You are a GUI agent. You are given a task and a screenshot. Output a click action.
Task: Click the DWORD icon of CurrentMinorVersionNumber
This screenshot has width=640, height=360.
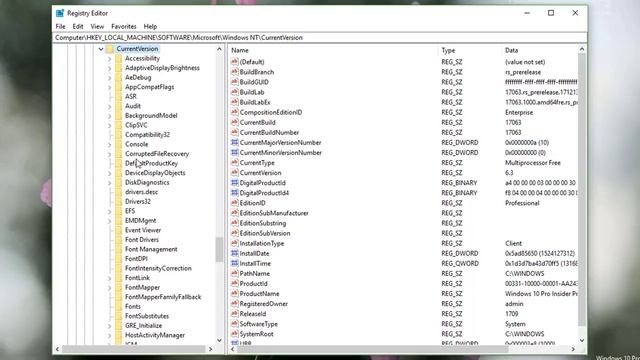pos(234,153)
